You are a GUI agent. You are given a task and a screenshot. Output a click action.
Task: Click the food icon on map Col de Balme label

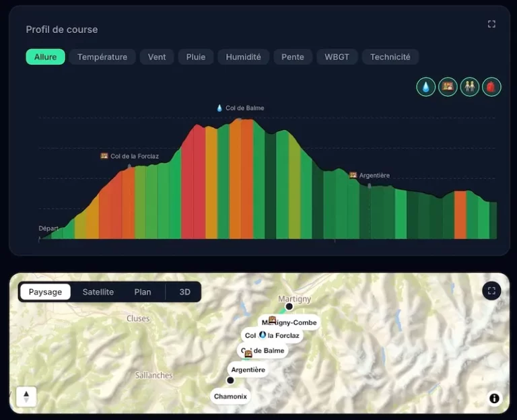(x=248, y=353)
